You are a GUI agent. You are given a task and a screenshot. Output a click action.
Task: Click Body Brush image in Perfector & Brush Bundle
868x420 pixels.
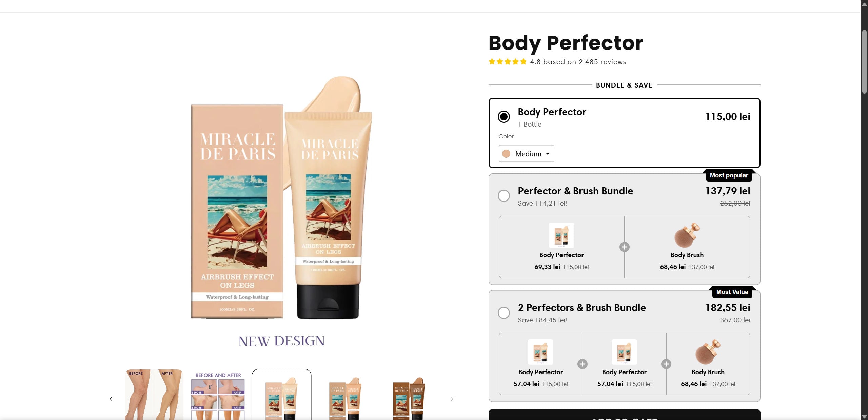(x=687, y=235)
